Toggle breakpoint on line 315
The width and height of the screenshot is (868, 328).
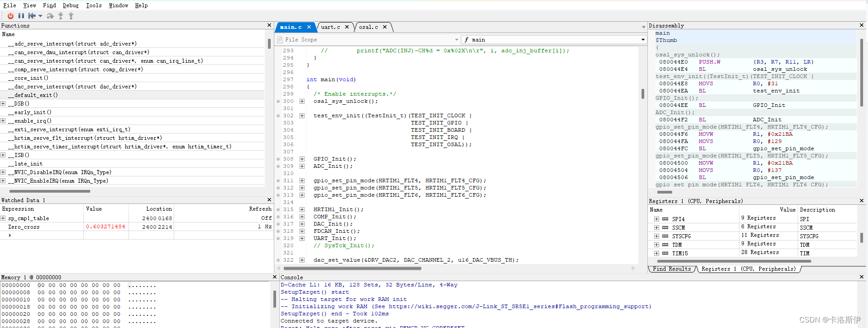(278, 209)
